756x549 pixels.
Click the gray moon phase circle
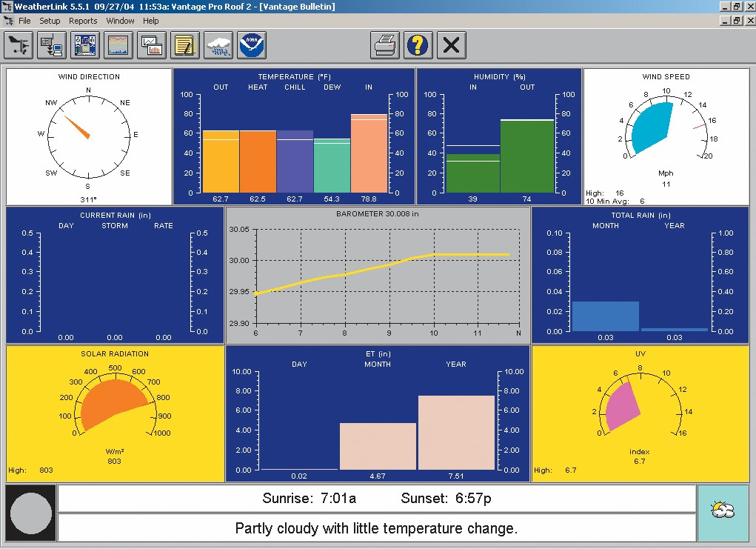click(x=31, y=513)
